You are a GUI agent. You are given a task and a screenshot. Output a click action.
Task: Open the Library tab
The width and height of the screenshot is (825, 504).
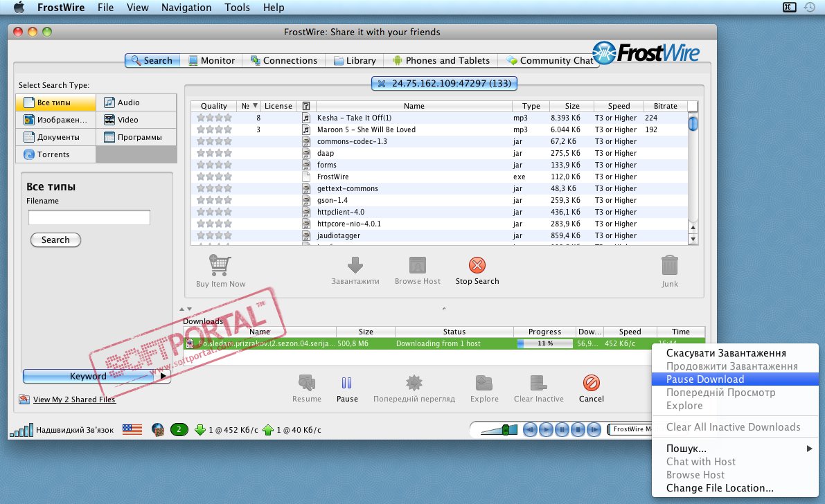[x=355, y=60]
